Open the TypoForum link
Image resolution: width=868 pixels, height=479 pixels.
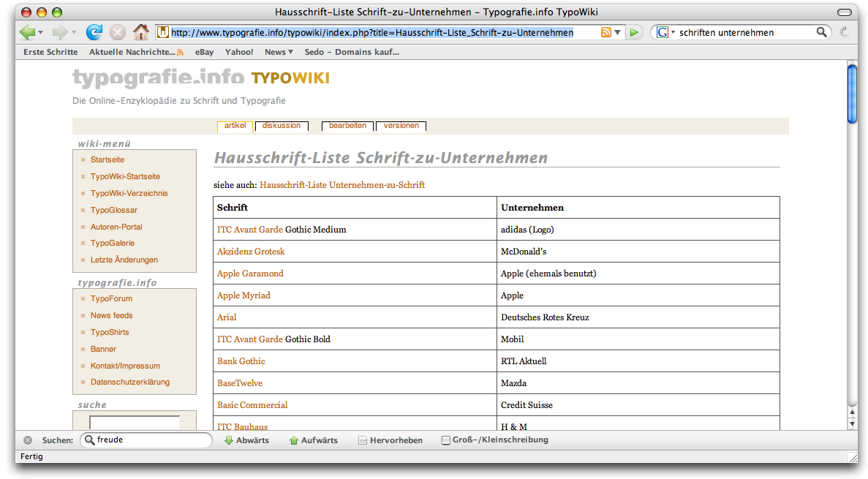111,298
